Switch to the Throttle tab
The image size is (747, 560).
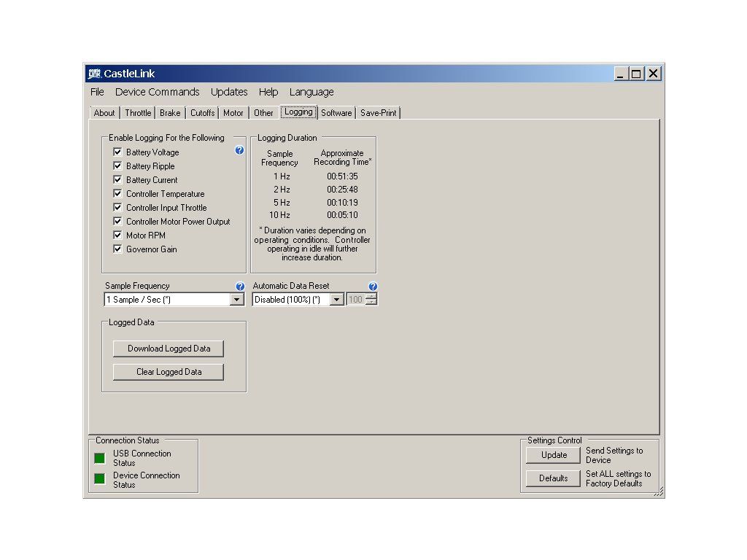(x=138, y=113)
